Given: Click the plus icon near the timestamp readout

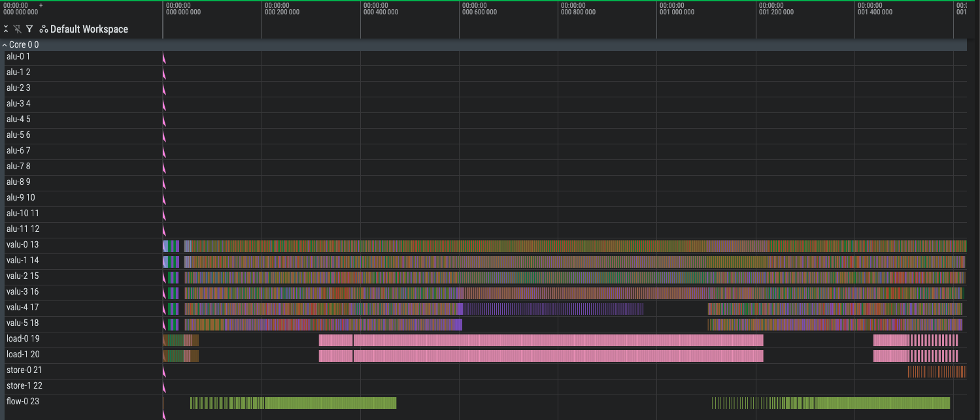Looking at the screenshot, I should [x=42, y=5].
